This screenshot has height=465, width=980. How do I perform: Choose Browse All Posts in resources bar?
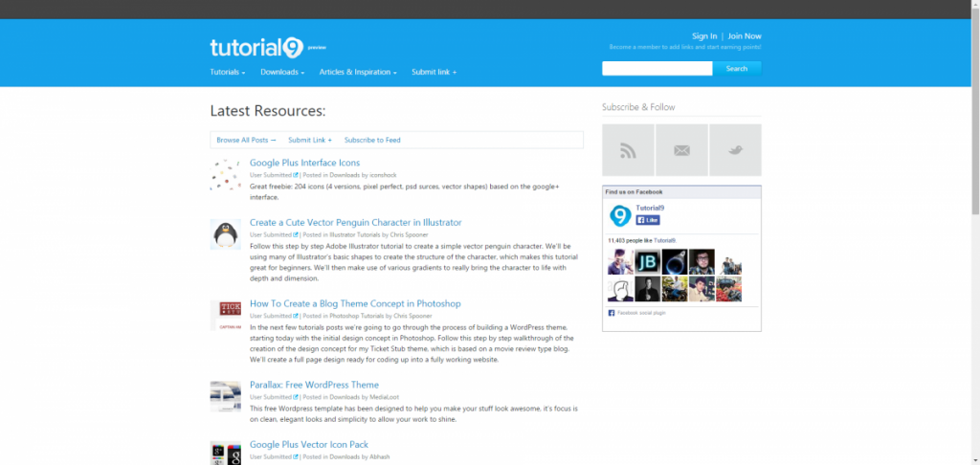[246, 140]
